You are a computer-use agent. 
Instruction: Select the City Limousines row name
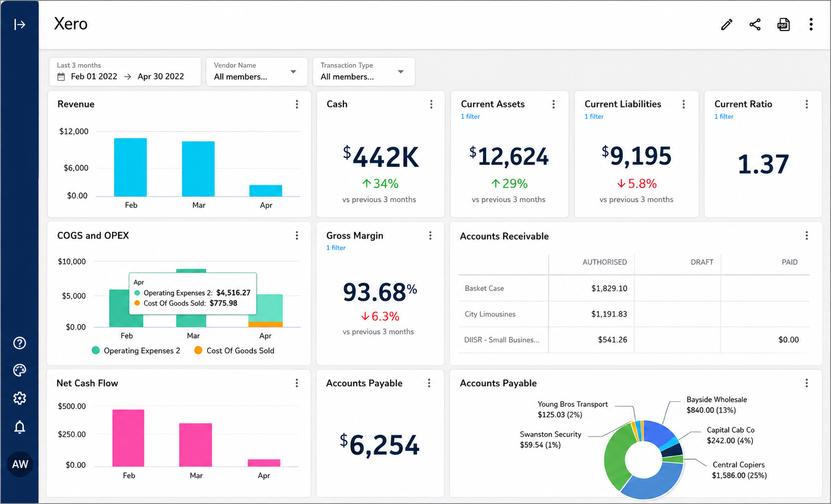click(x=490, y=314)
